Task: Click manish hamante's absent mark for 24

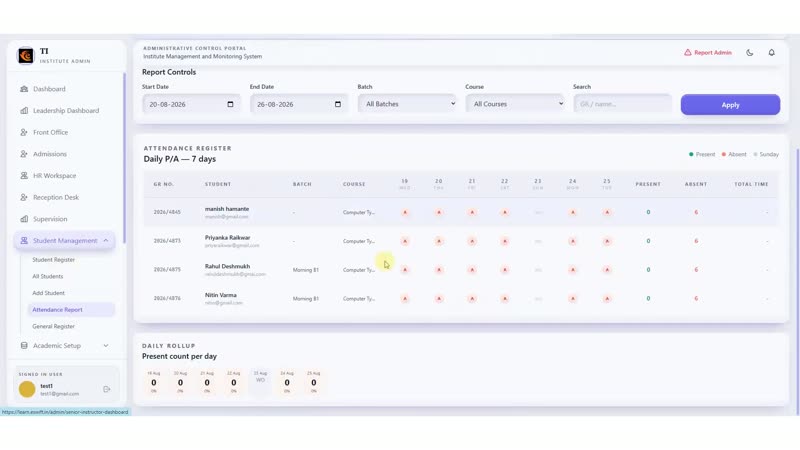Action: click(572, 212)
